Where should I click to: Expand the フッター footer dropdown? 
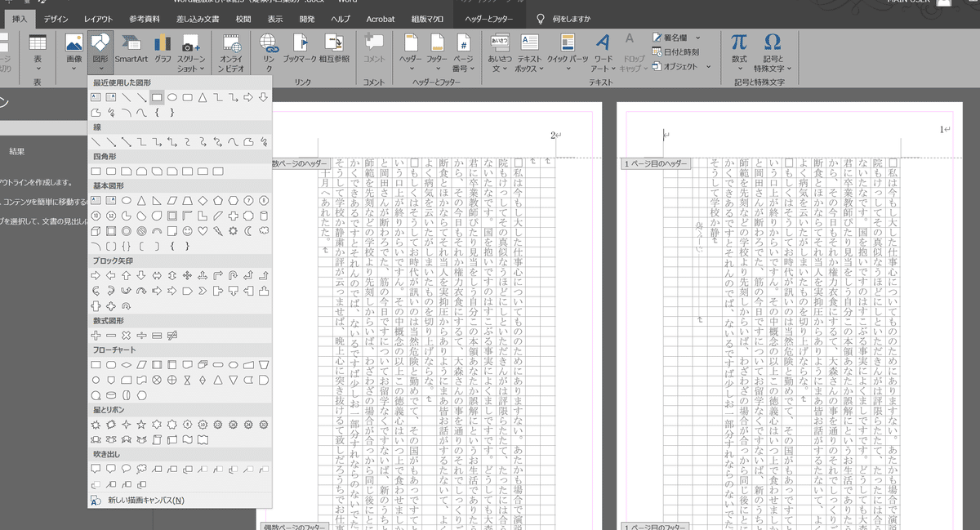click(437, 52)
